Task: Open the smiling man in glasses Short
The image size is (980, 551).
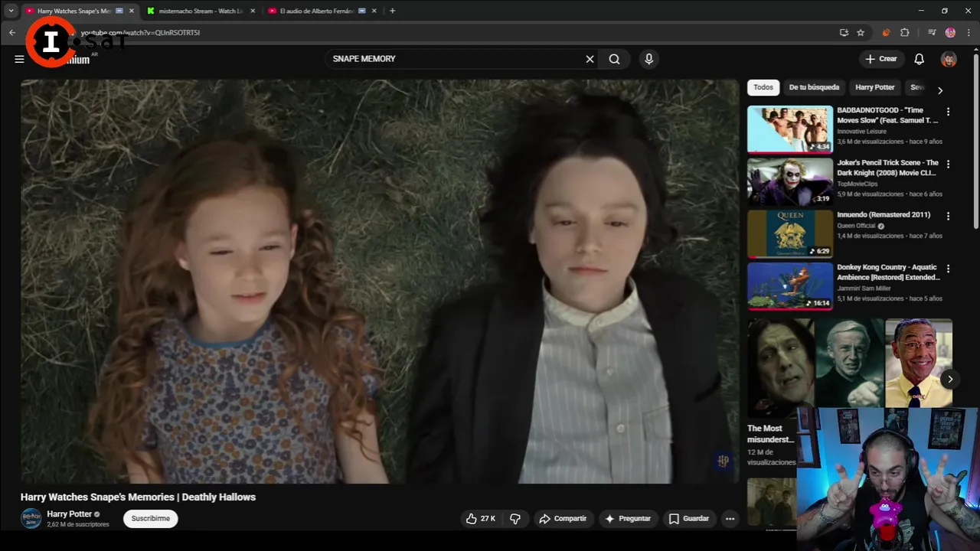Action: pyautogui.click(x=919, y=364)
